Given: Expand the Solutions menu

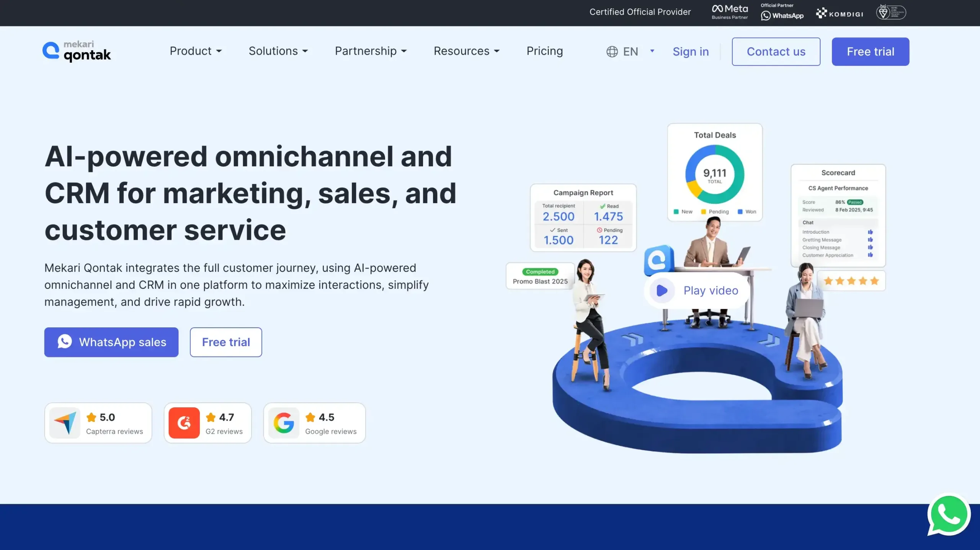Looking at the screenshot, I should pos(279,51).
